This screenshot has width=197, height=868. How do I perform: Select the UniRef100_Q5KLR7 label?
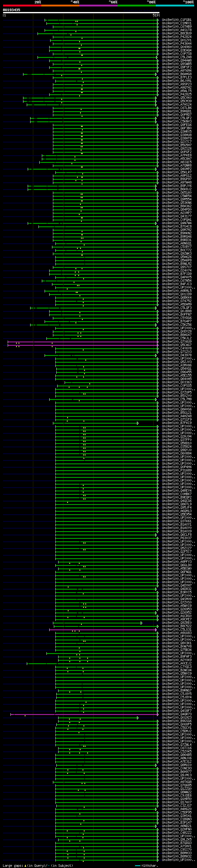(177, 172)
